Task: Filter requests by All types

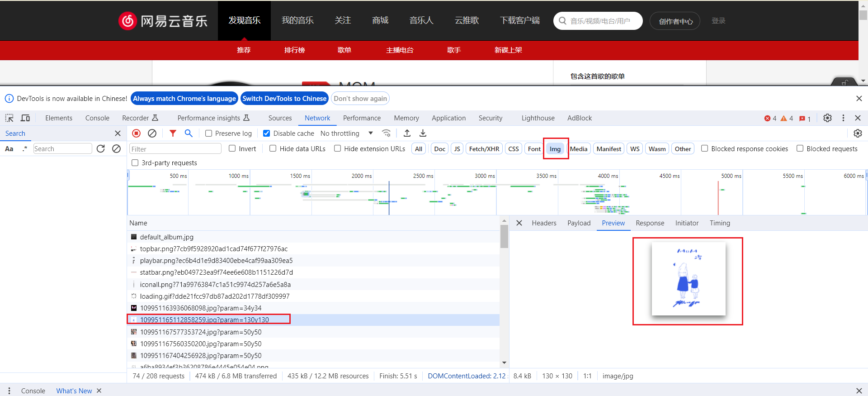Action: click(419, 149)
